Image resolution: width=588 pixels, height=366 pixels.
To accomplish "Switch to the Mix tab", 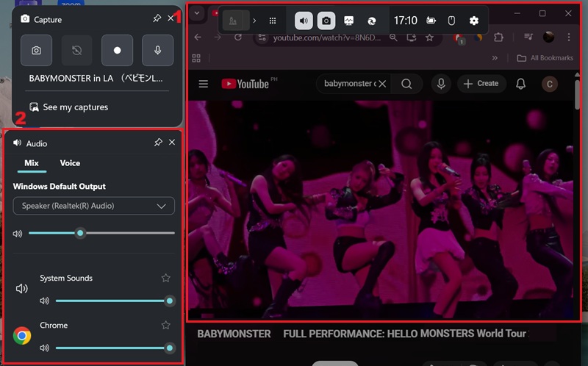I will pyautogui.click(x=32, y=163).
